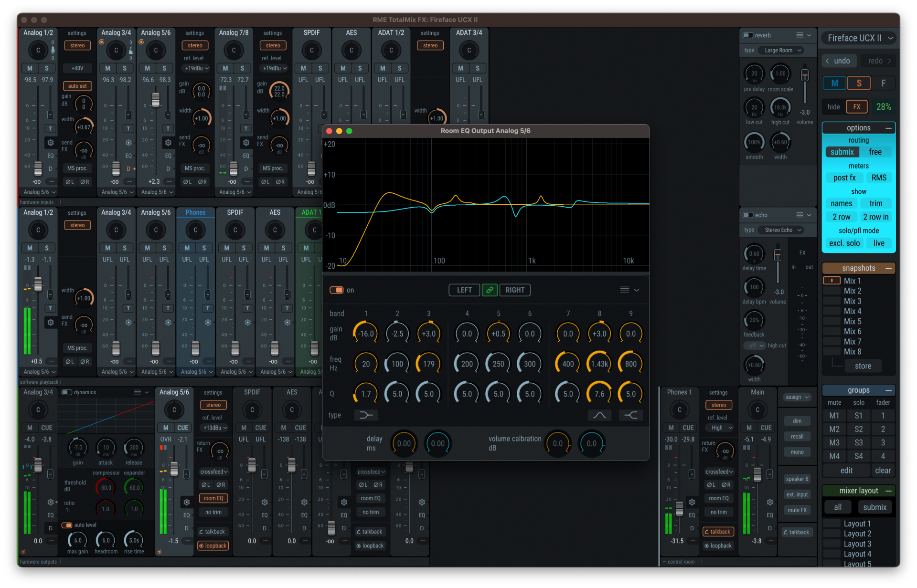Viewport: 917px width, 588px height.
Task: Click the Analog 5/6 hardware output pan knob
Action: (174, 409)
